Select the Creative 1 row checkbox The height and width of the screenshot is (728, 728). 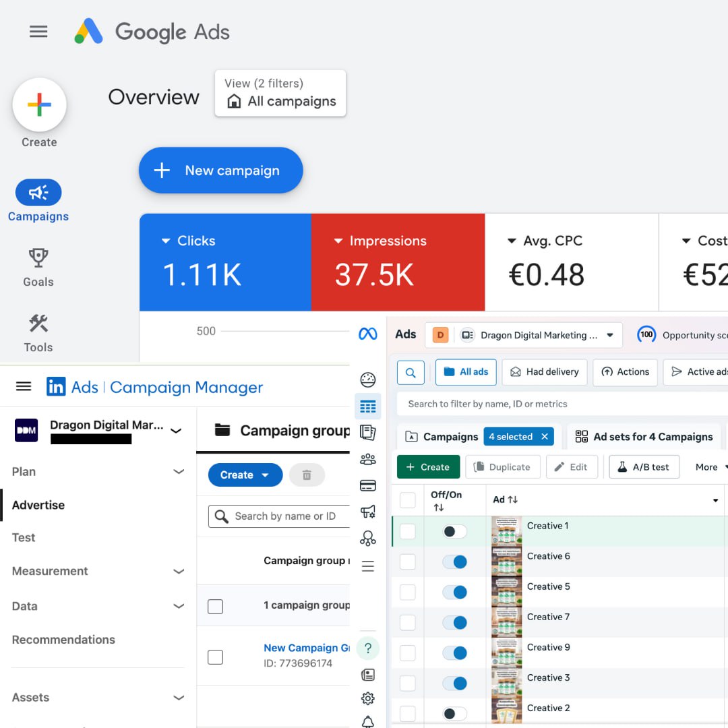coord(408,531)
